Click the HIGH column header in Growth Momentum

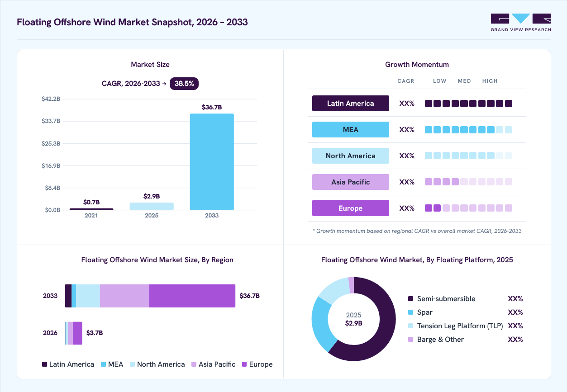[x=490, y=81]
